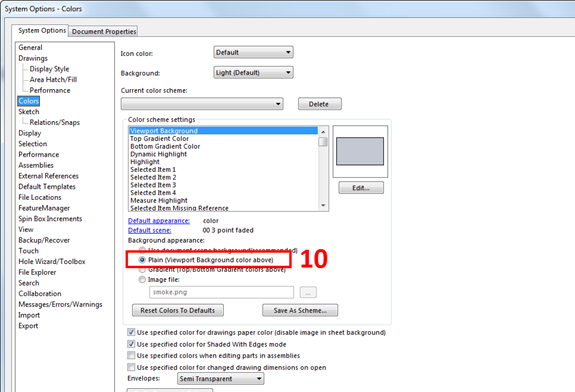The height and width of the screenshot is (392, 575).
Task: Switch to the Document Properties tab
Action: 104,32
